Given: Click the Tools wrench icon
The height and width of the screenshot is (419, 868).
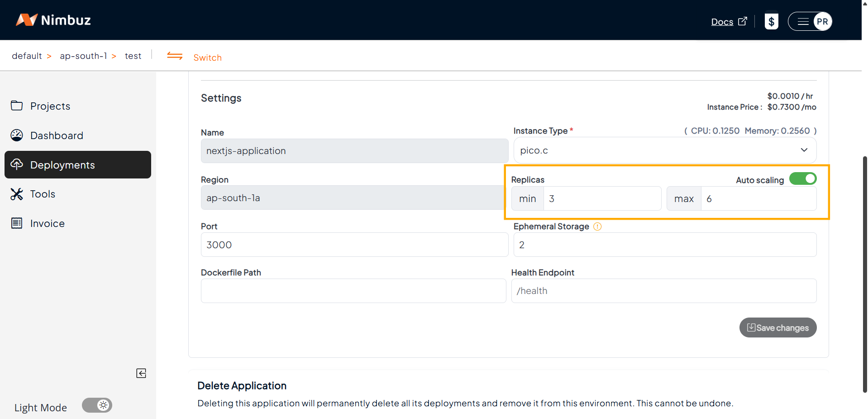Looking at the screenshot, I should (17, 194).
